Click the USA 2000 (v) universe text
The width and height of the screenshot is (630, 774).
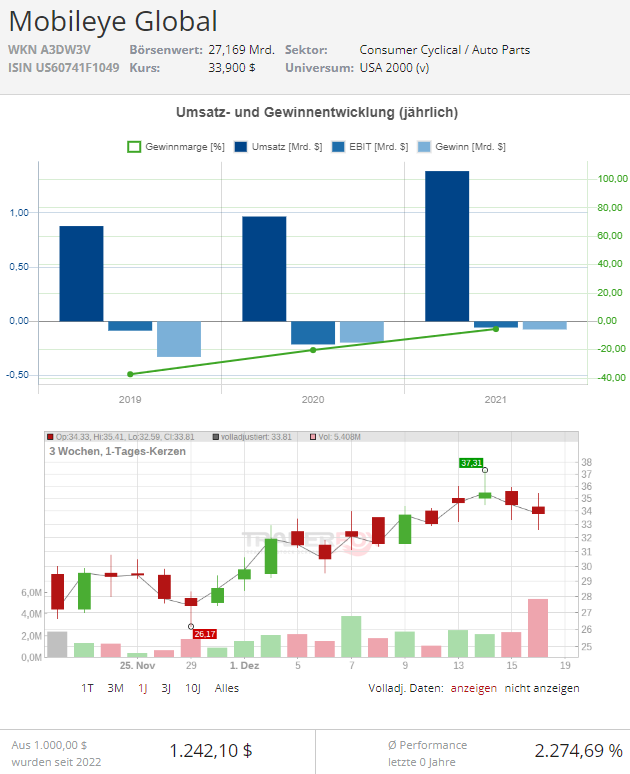(x=394, y=68)
